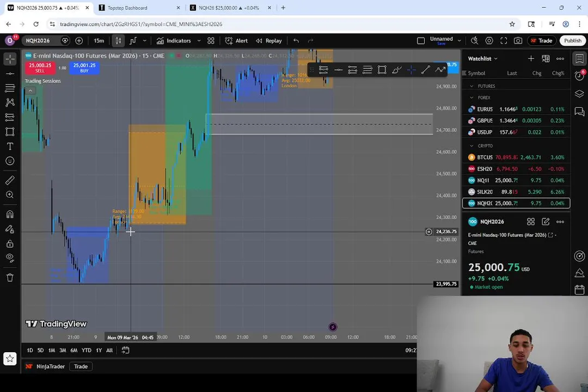
Task: Click the trash remove objects icon
Action: click(x=10, y=278)
